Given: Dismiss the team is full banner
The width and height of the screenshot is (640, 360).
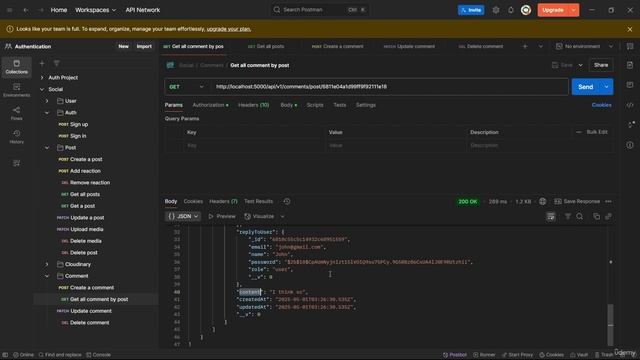Looking at the screenshot, I should click(x=629, y=29).
